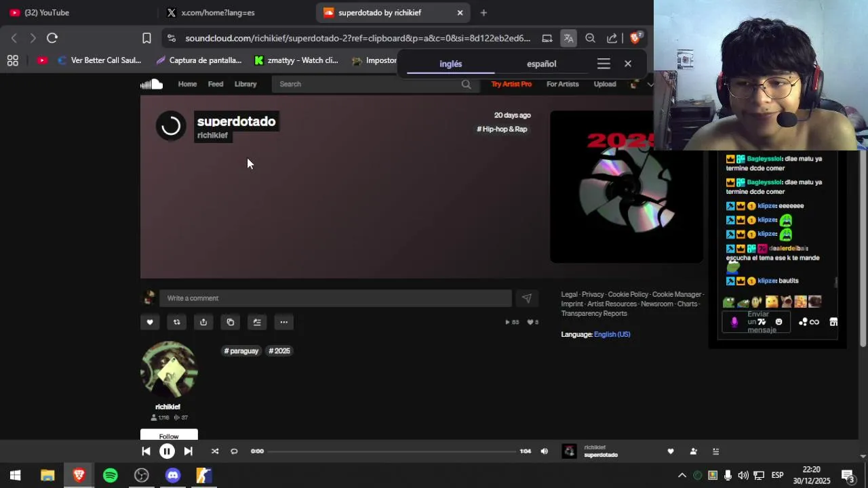Image resolution: width=868 pixels, height=488 pixels.
Task: Select español in the translate popup
Action: (x=541, y=64)
